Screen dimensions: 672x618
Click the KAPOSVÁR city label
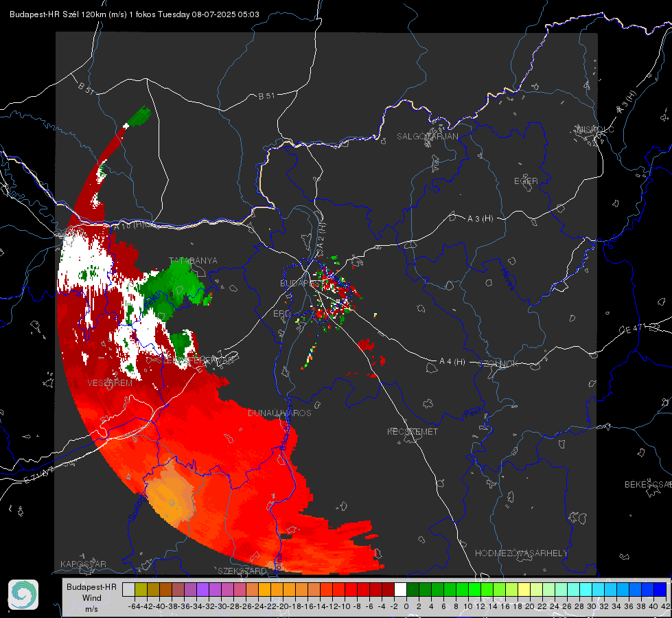tap(83, 564)
